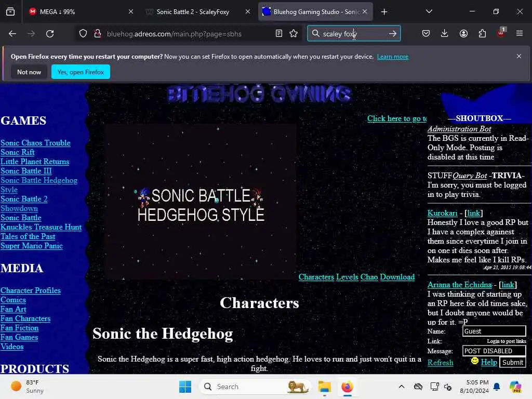Screen dimensions: 532x399
Task: Open the Comics link
Action: [x=13, y=300]
